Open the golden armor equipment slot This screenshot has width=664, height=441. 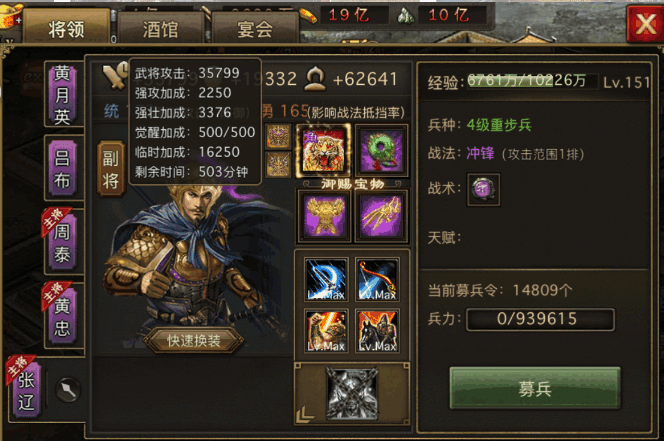point(324,216)
